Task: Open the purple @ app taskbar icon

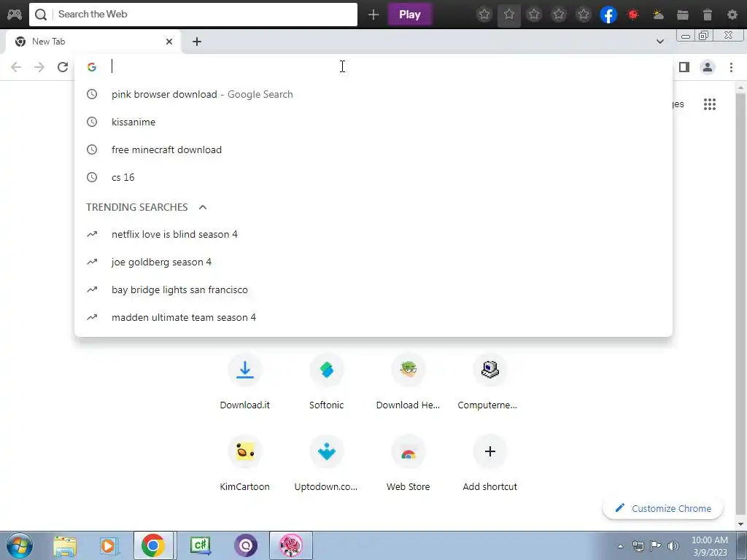Action: pos(246,545)
